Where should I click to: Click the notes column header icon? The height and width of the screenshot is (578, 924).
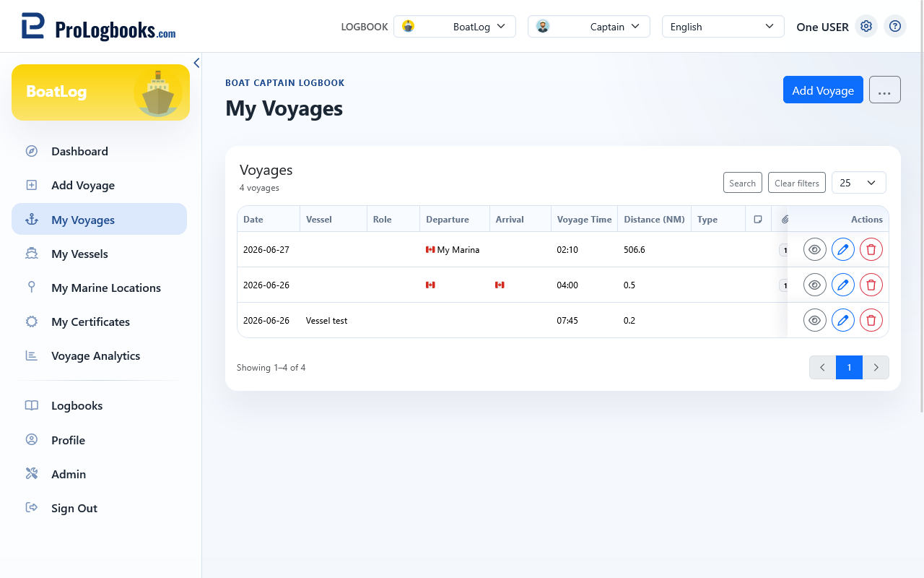[x=758, y=220]
